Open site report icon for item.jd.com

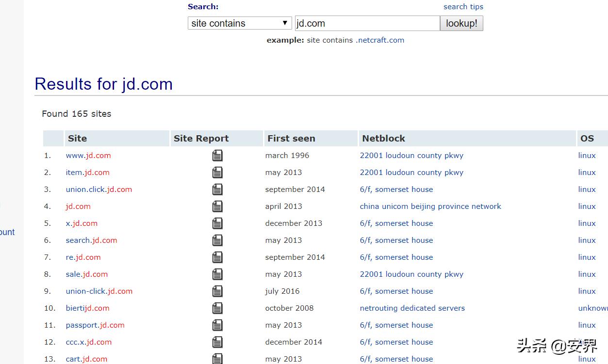[217, 173]
